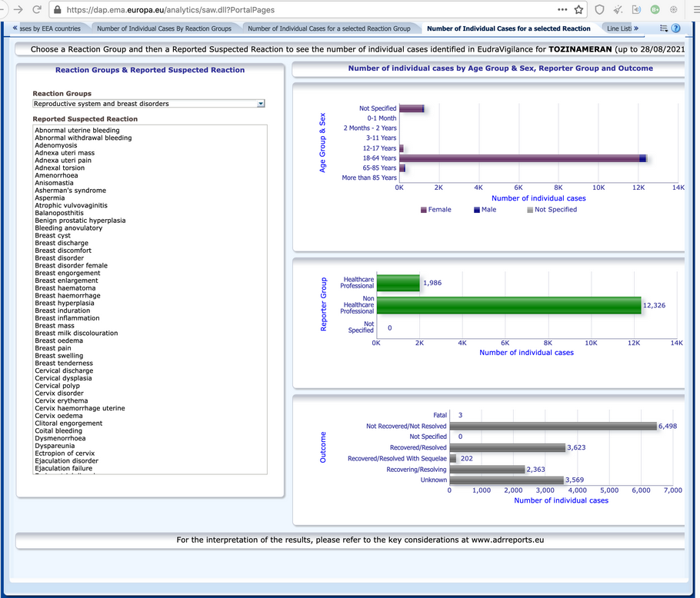Select 'Abnormal withdrawal bleeding' reaction
The image size is (700, 598).
point(84,138)
